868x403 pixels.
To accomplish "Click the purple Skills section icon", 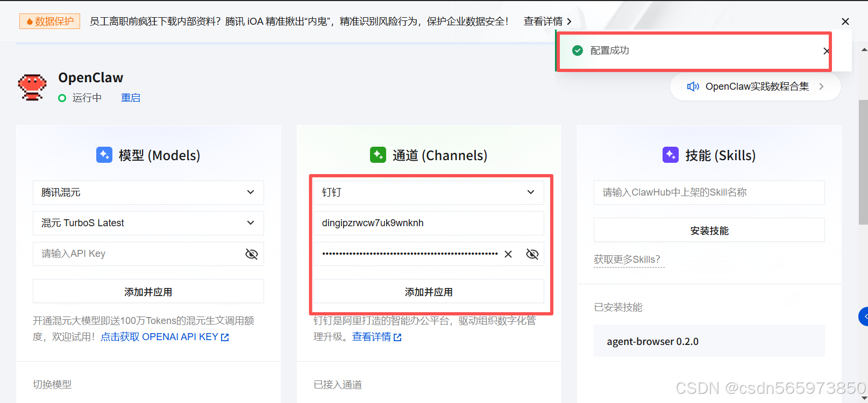I will [x=671, y=155].
